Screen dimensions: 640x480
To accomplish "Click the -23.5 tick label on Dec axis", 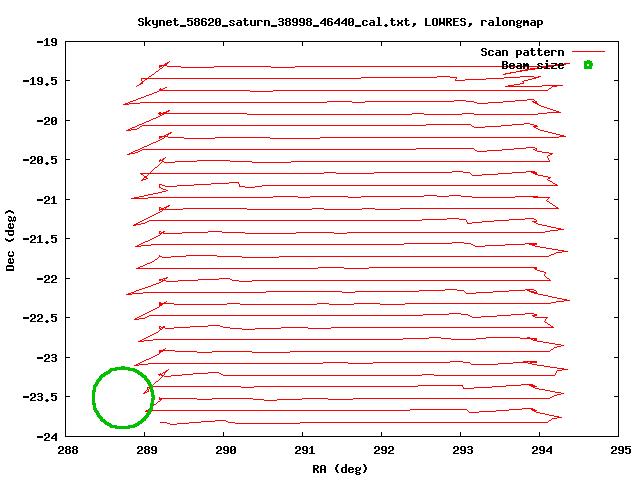I will pyautogui.click(x=41, y=397).
